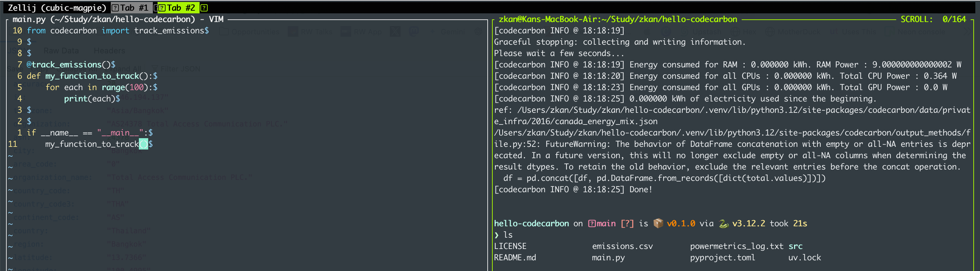Click the FutureWarning message text
Image resolution: width=980 pixels, height=271 pixels.
732,150
